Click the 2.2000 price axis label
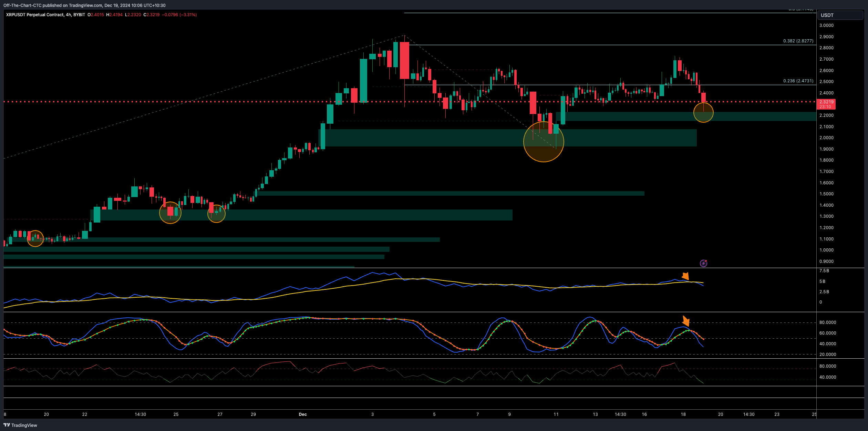This screenshot has height=431, width=868. pos(826,115)
